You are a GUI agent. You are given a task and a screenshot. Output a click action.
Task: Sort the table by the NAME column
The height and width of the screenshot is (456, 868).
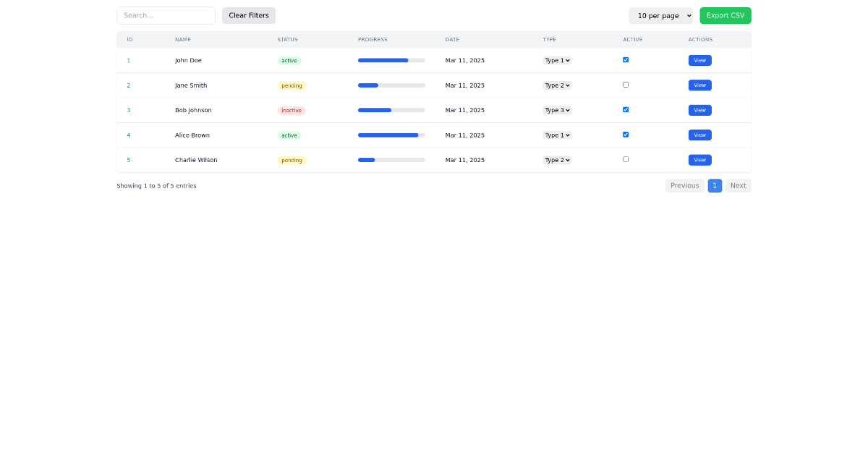183,40
